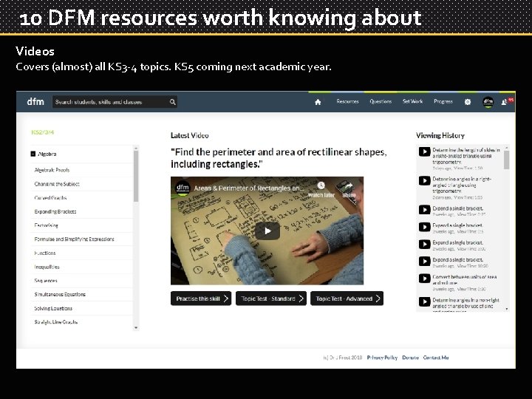The width and height of the screenshot is (532, 399).
Task: Click the Watch later clock icon
Action: pyautogui.click(x=321, y=185)
